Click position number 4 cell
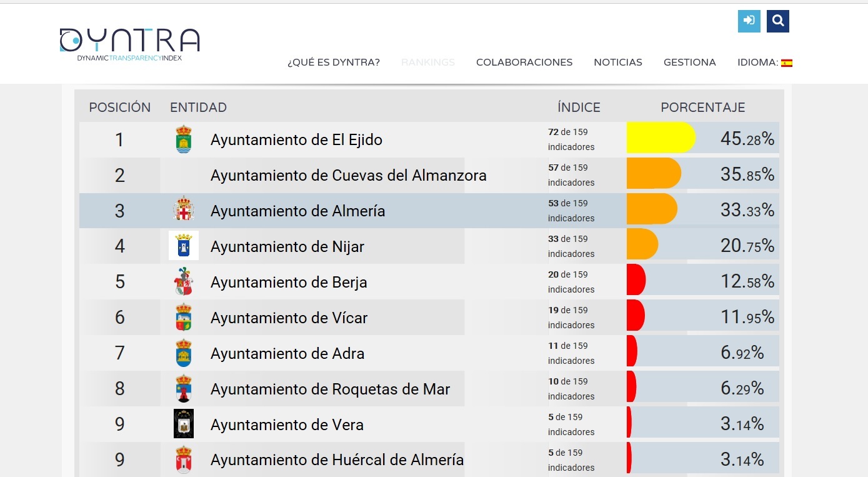The height and width of the screenshot is (477, 868). pyautogui.click(x=119, y=246)
